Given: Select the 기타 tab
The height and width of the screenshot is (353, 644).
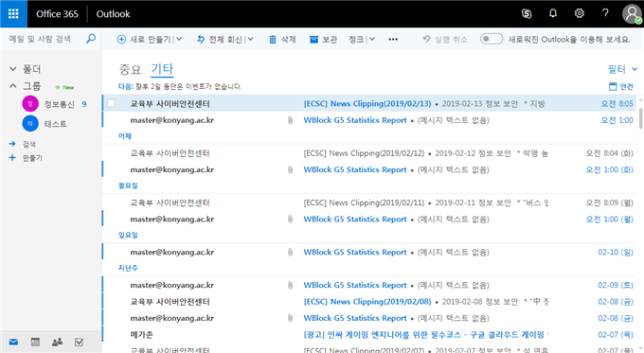Looking at the screenshot, I should (x=162, y=69).
